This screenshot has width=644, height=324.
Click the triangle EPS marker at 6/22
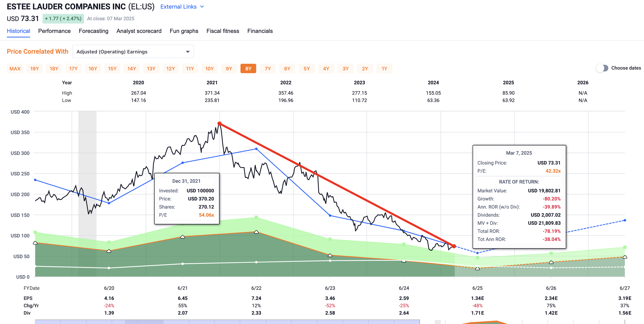click(256, 232)
